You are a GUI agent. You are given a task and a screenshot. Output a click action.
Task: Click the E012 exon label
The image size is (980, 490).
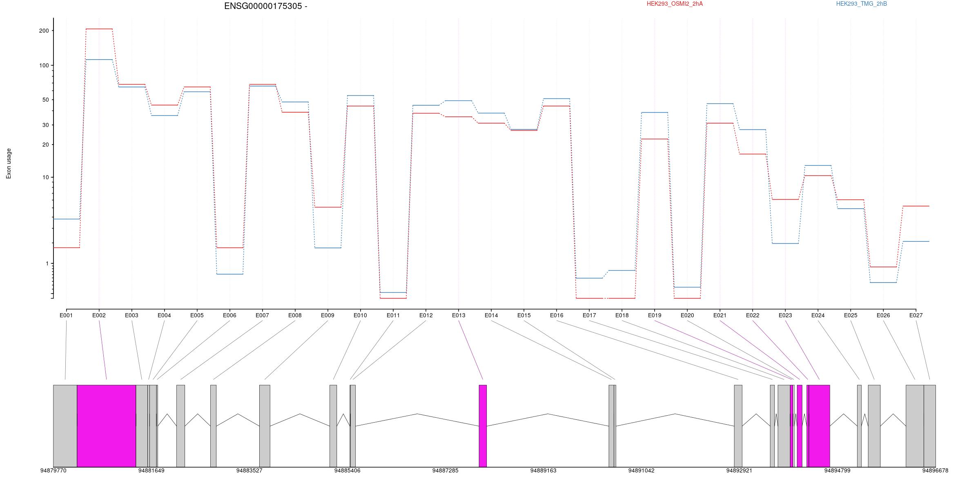426,315
